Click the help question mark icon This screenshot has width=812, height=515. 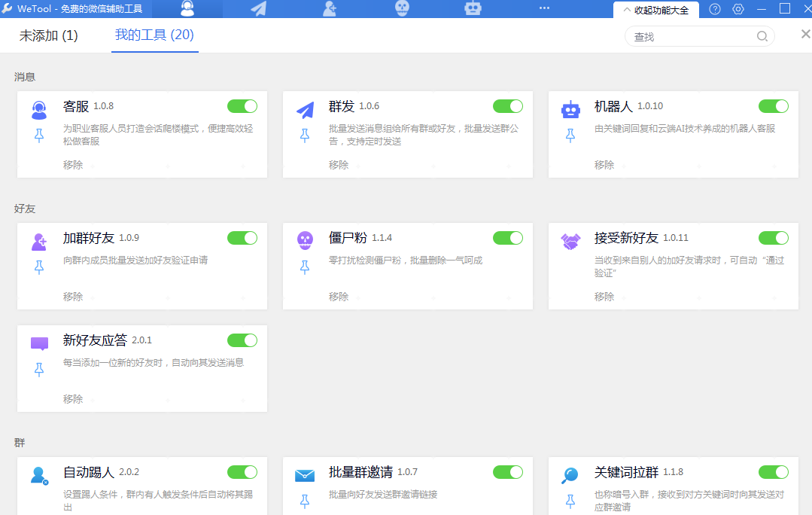(715, 10)
